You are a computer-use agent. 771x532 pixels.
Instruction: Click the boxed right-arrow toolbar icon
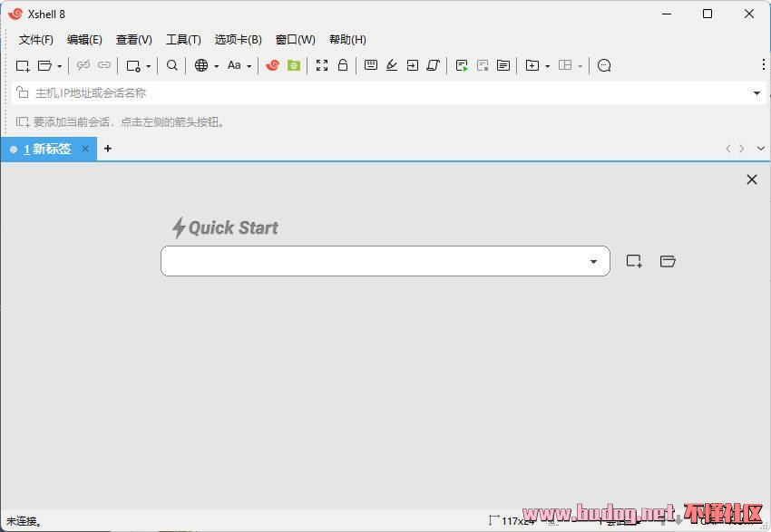(x=413, y=65)
